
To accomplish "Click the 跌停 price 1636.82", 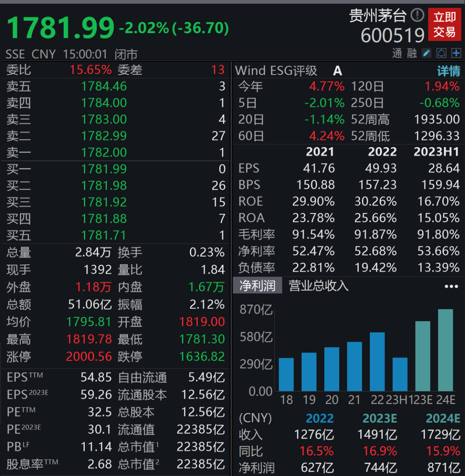I will (x=202, y=356).
